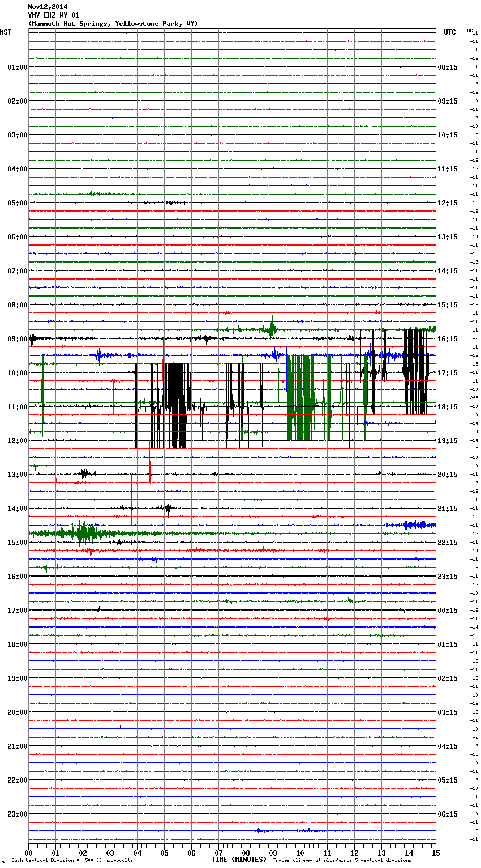Select the 01:00 MST time label

click(17, 67)
